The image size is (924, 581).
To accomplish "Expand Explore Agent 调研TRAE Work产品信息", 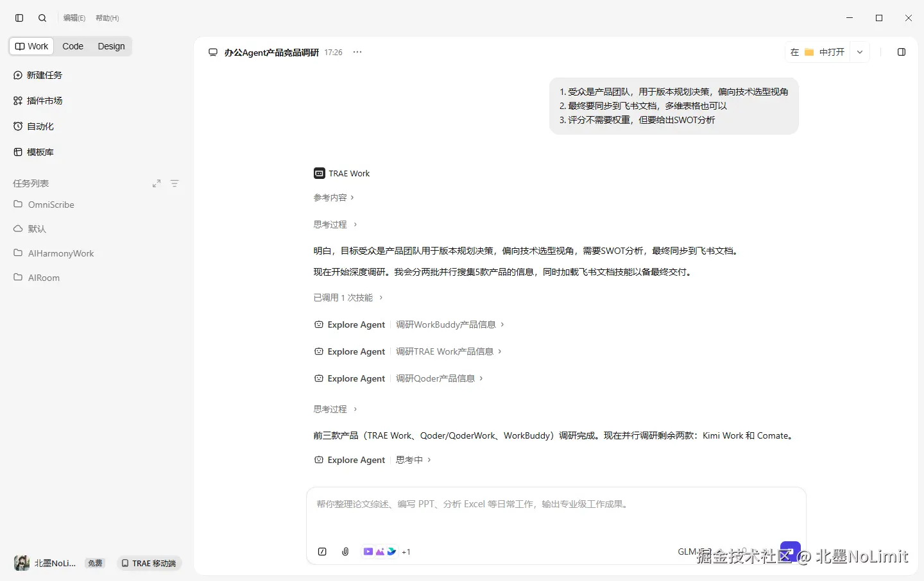I will (408, 351).
